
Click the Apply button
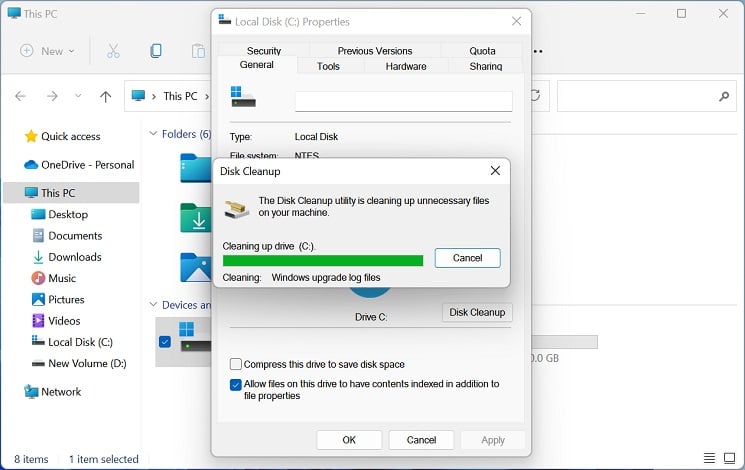(493, 440)
